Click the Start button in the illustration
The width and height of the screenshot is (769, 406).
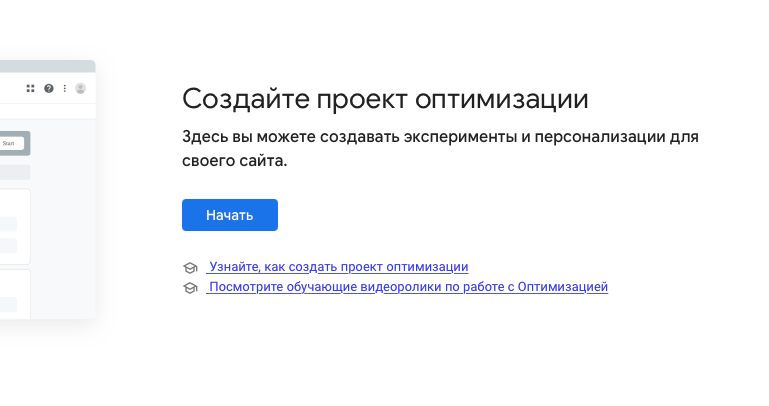(x=10, y=143)
